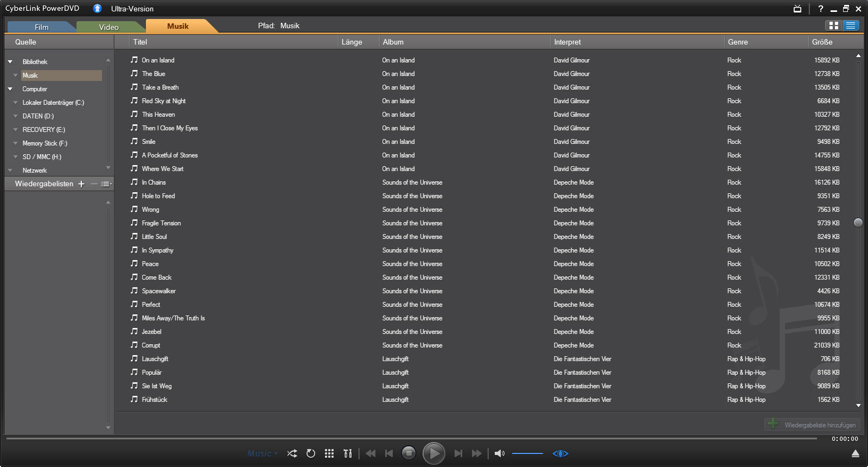Click note icon beside "Sie Ist Weg"

click(134, 386)
